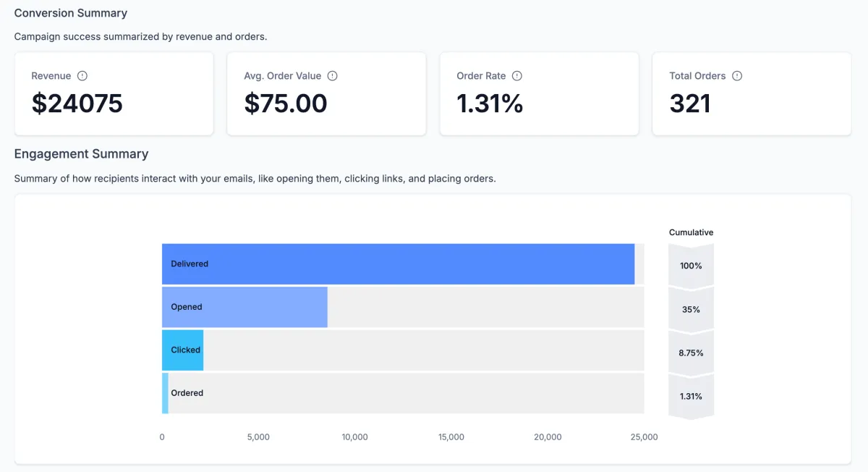The height and width of the screenshot is (472, 868).
Task: Click the 100% cumulative arrow badge
Action: coord(691,266)
